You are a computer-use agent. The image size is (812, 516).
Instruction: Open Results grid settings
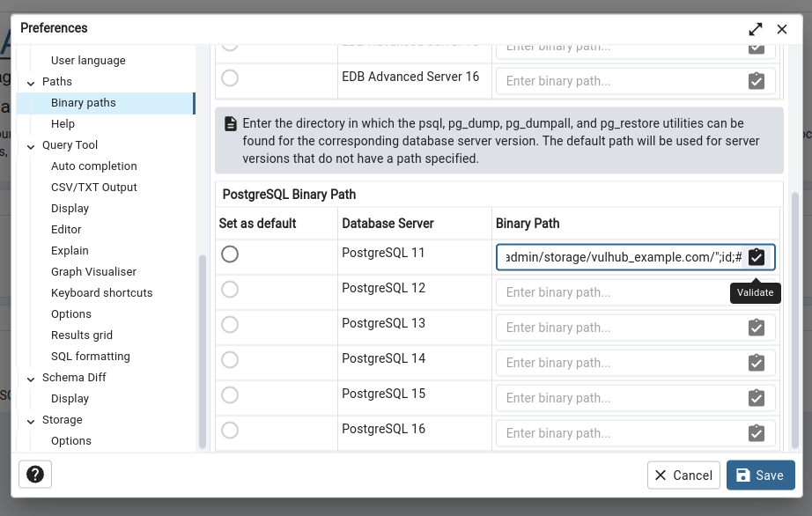coord(81,335)
